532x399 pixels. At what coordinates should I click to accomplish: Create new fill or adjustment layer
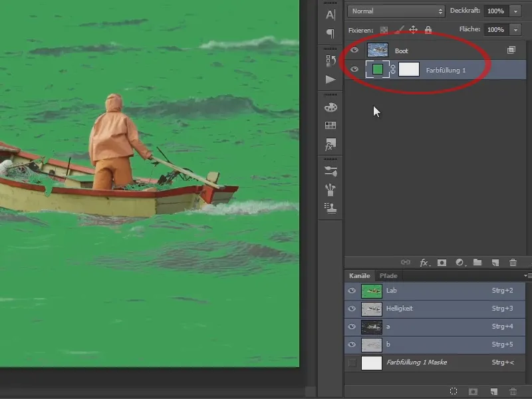460,262
